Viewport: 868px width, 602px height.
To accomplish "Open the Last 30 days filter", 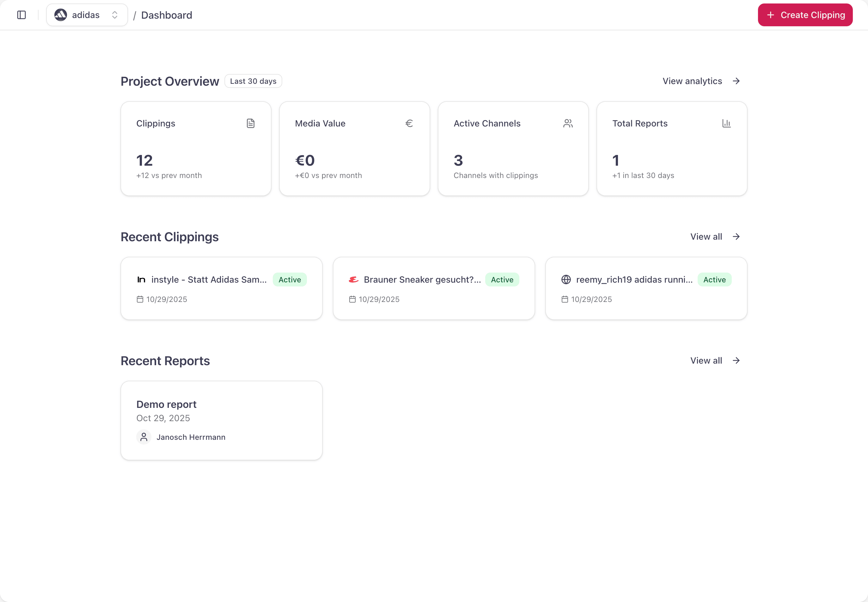I will coord(253,81).
